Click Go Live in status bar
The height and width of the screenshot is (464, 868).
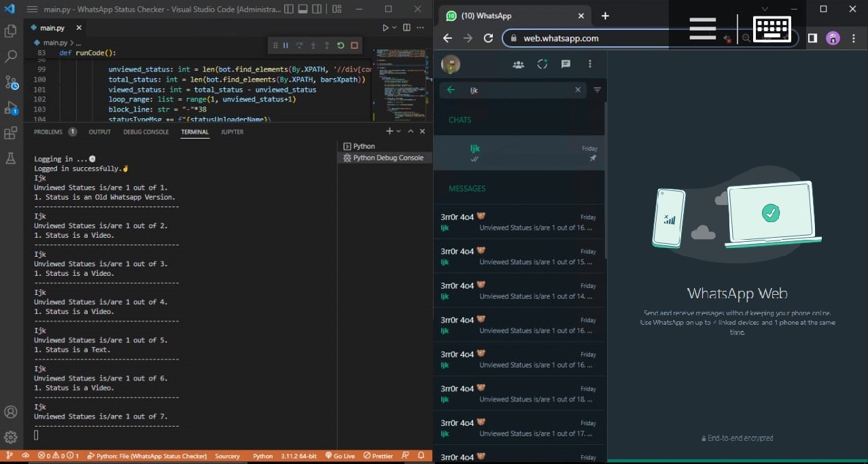pos(340,456)
